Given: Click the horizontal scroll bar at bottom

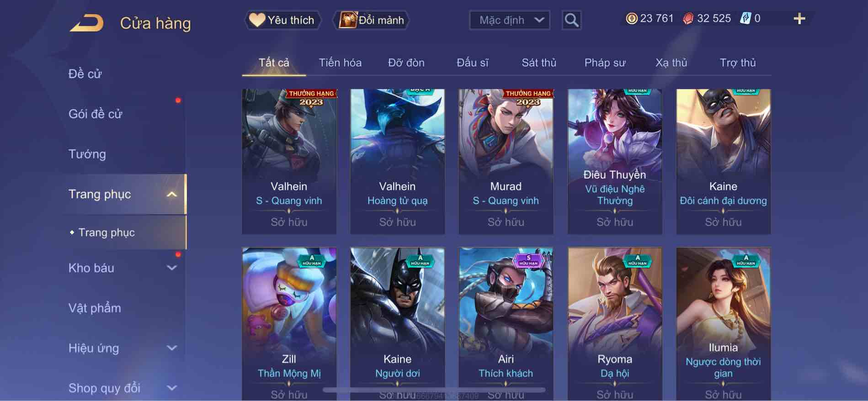Looking at the screenshot, I should click(434, 390).
